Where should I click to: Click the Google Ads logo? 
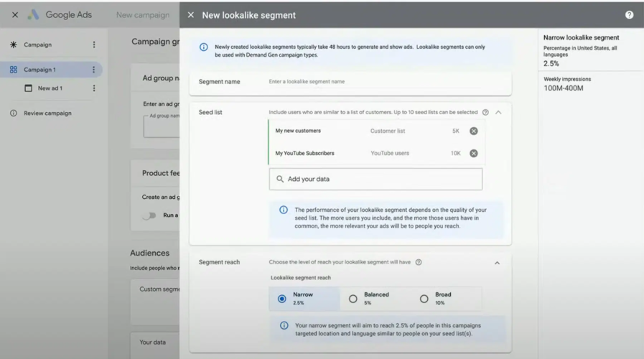tap(33, 15)
